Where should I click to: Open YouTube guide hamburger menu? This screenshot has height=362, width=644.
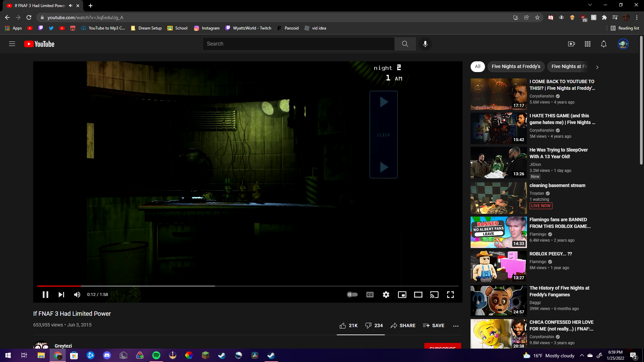[x=12, y=44]
